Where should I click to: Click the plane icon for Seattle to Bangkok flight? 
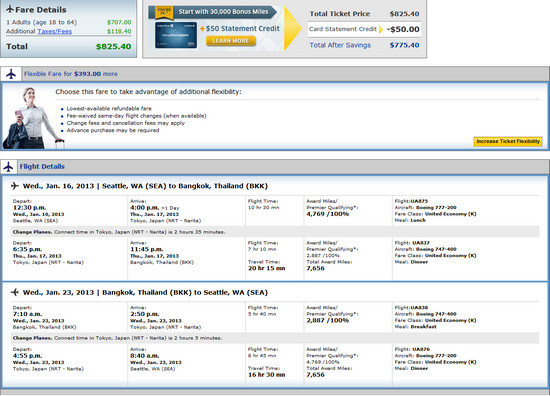click(x=15, y=186)
